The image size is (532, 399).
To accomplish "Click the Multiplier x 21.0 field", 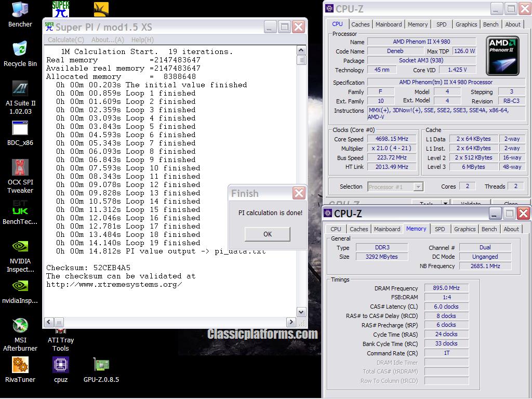I will [392, 148].
